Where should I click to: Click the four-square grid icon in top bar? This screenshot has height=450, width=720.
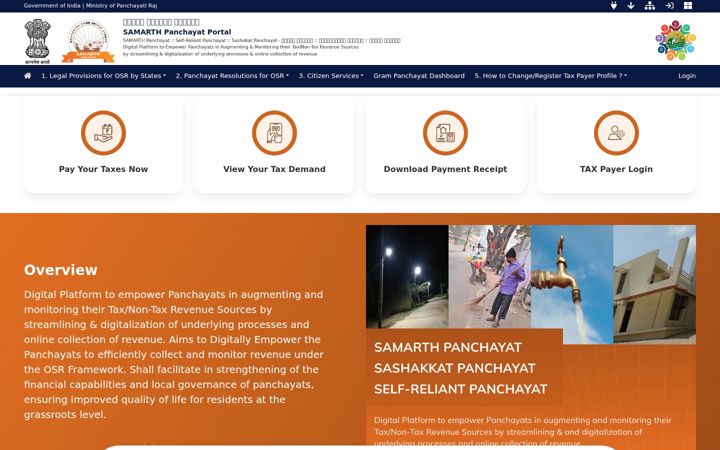click(x=688, y=6)
